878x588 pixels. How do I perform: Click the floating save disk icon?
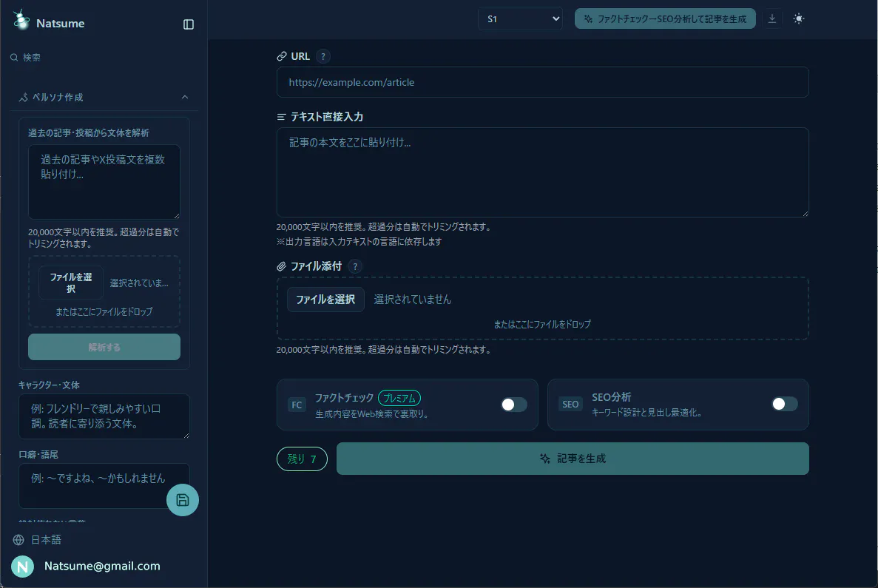(183, 500)
